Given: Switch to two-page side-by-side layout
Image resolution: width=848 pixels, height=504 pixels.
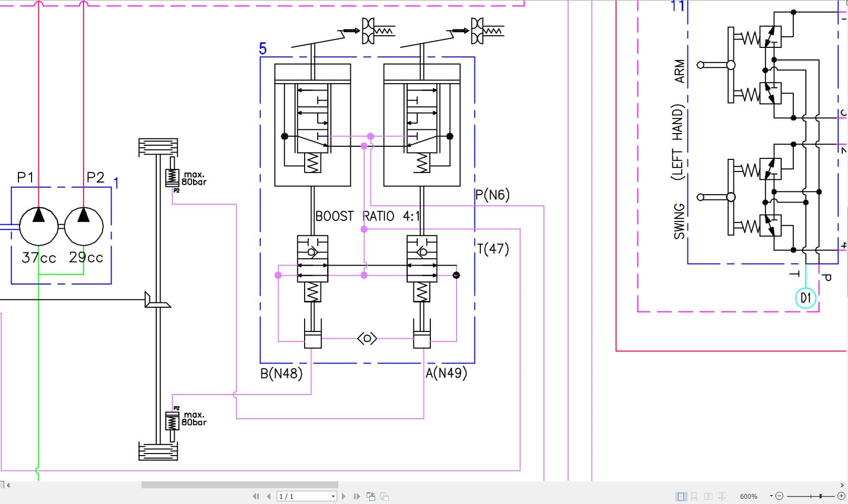Looking at the screenshot, I should [x=709, y=496].
